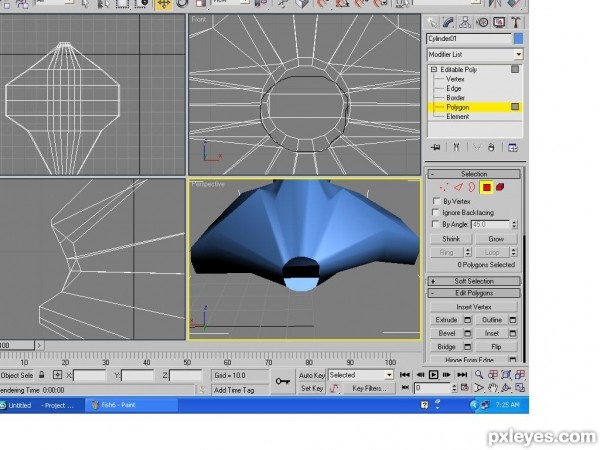
Task: Enable Ignore Backfacing checkbox
Action: click(x=435, y=212)
